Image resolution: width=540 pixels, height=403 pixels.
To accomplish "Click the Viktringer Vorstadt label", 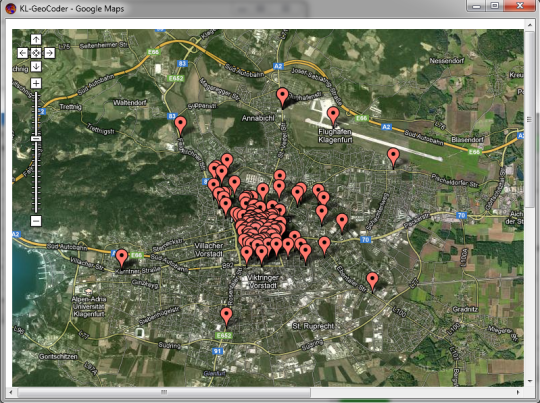I will [263, 281].
